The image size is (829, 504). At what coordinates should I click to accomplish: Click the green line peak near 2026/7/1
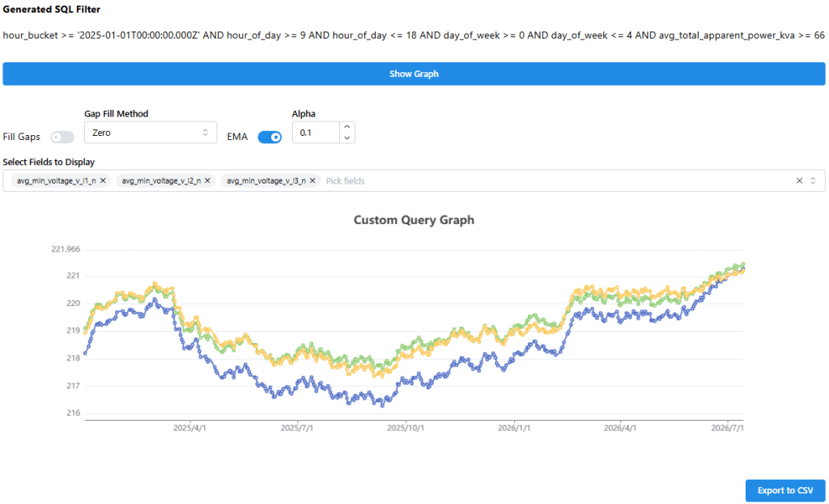pyautogui.click(x=743, y=265)
